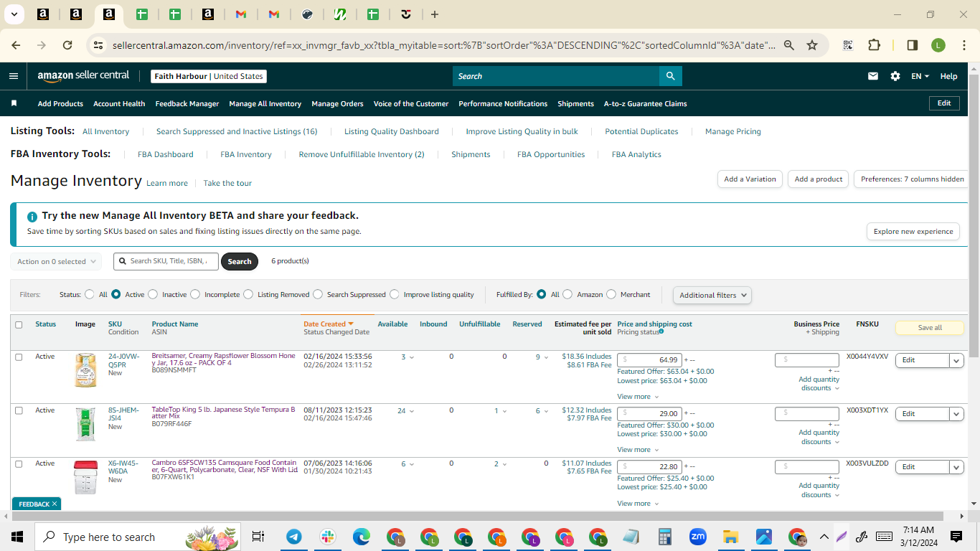
Task: Open File Explorer from the taskbar
Action: [x=730, y=537]
